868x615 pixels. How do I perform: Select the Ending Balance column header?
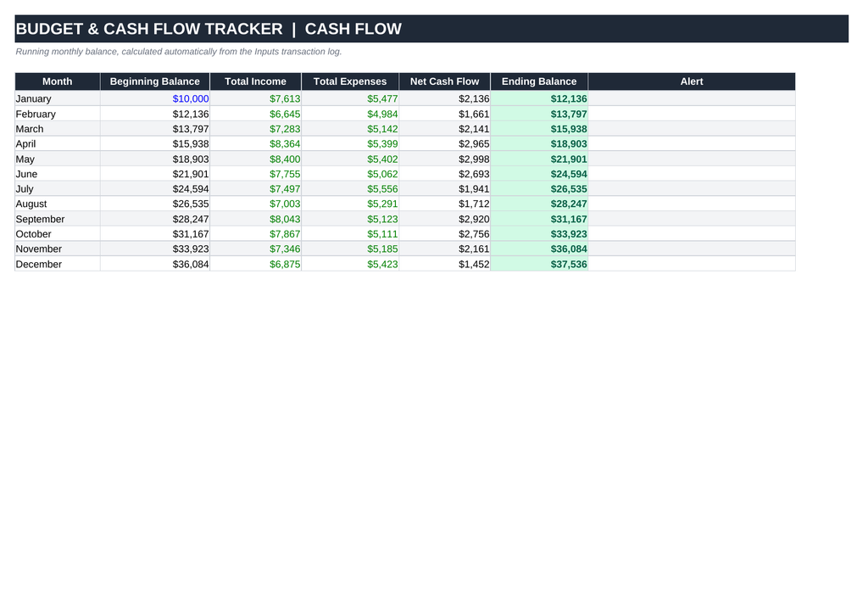coord(539,81)
